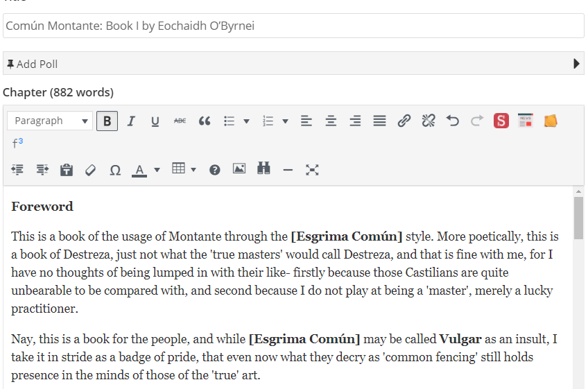This screenshot has height=389, width=588.
Task: Clear formatting with the eraser icon
Action: pyautogui.click(x=90, y=170)
